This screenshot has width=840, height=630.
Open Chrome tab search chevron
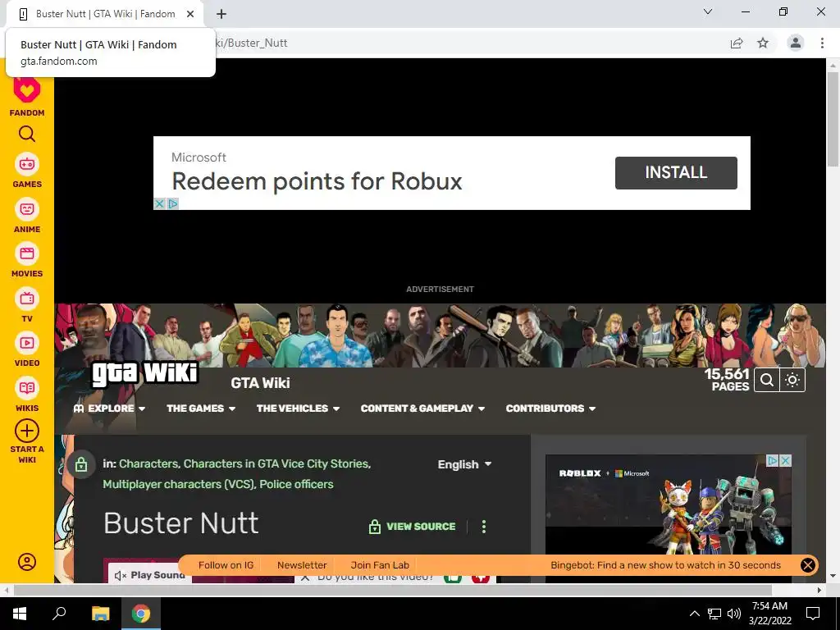708,11
